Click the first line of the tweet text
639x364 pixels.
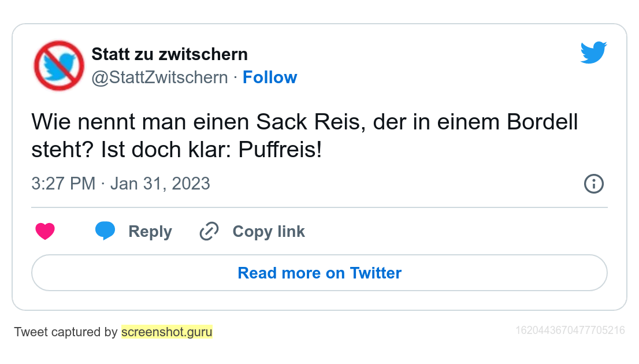pos(304,122)
